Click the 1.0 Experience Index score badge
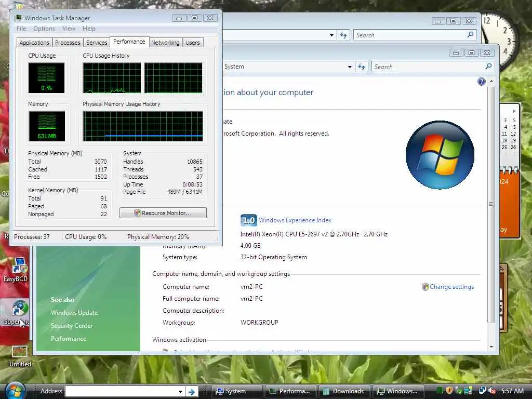 pos(249,220)
